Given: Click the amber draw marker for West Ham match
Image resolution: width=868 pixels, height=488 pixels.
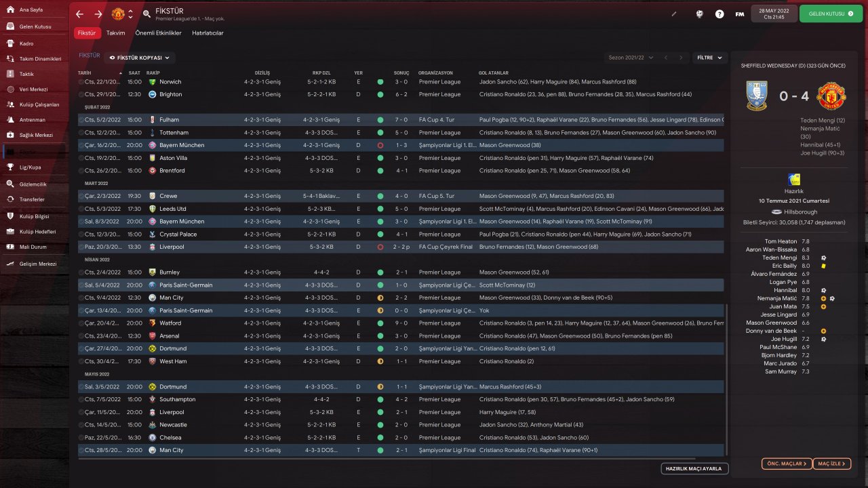Looking at the screenshot, I should [380, 361].
